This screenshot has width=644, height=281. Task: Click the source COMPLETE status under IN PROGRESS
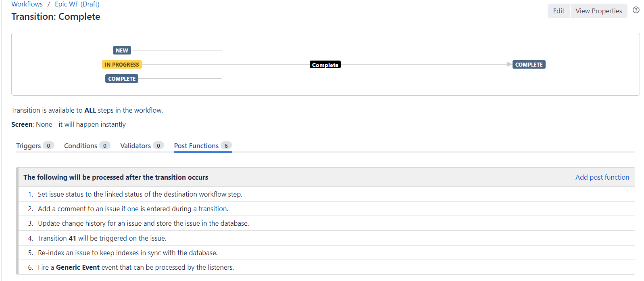(122, 79)
